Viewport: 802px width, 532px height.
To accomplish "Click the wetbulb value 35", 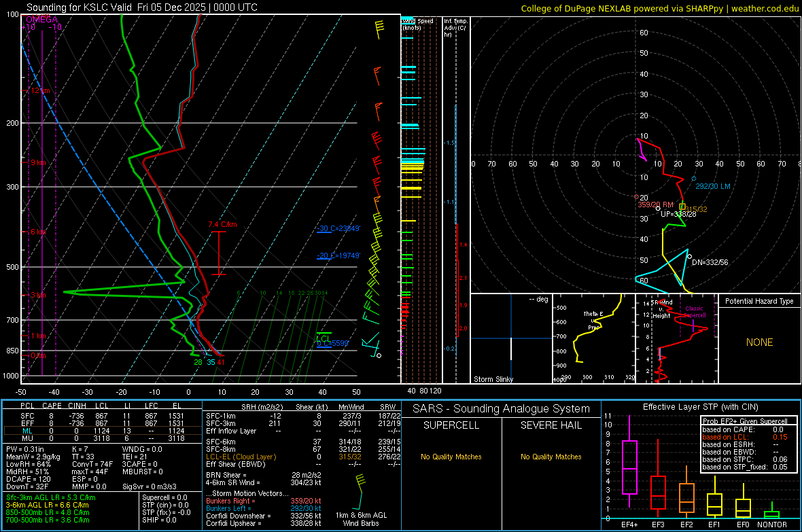I will [211, 362].
